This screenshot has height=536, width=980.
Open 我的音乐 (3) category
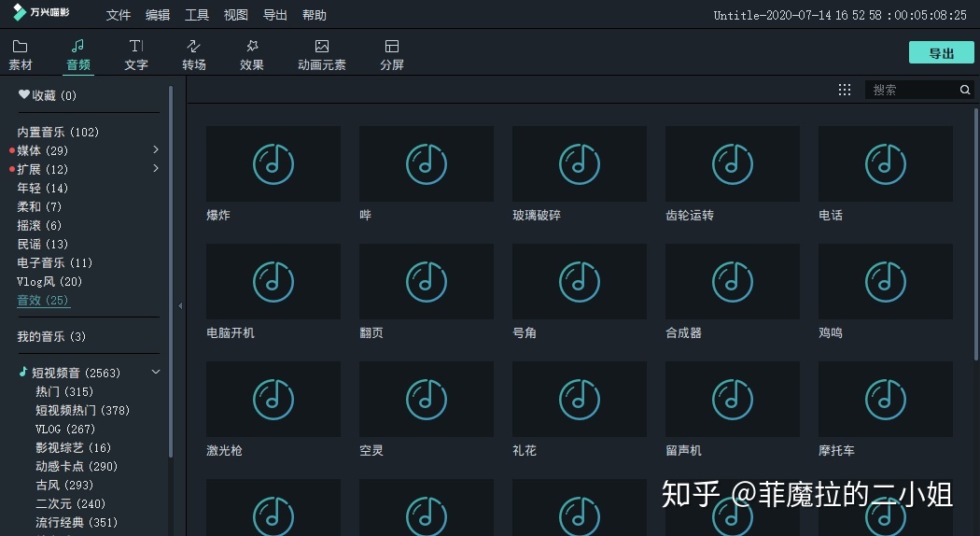51,336
